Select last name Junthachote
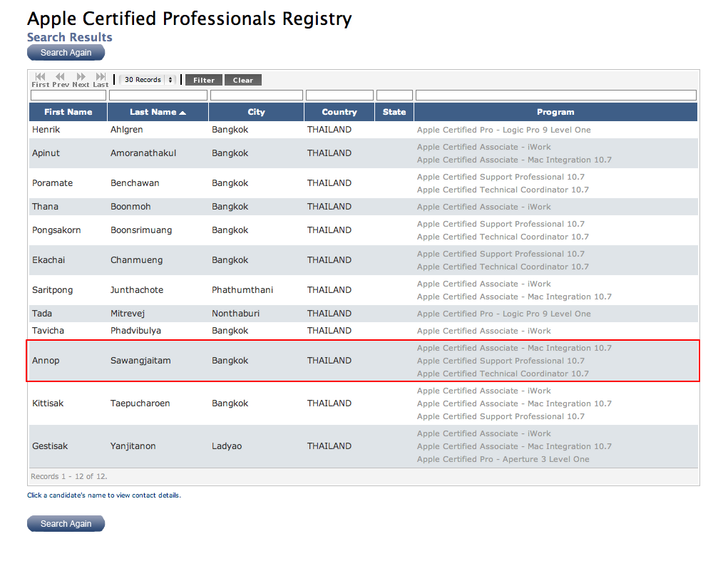The image size is (728, 561). [x=137, y=290]
